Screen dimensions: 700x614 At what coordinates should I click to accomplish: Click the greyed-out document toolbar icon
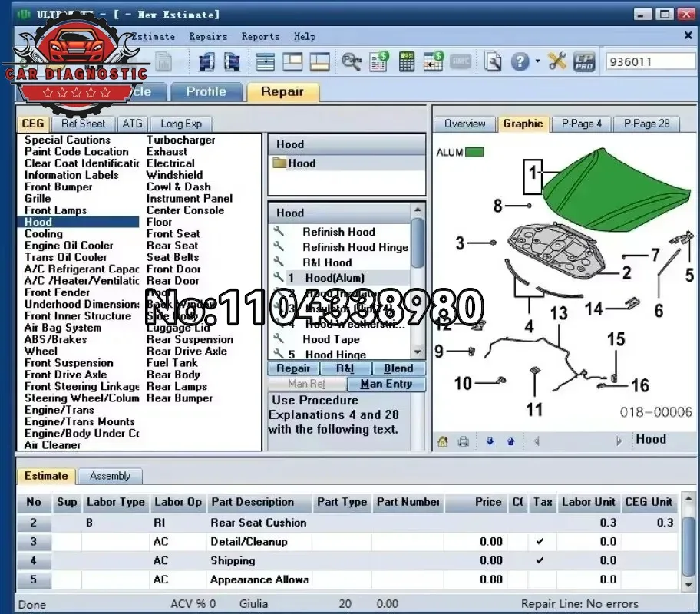point(163,61)
